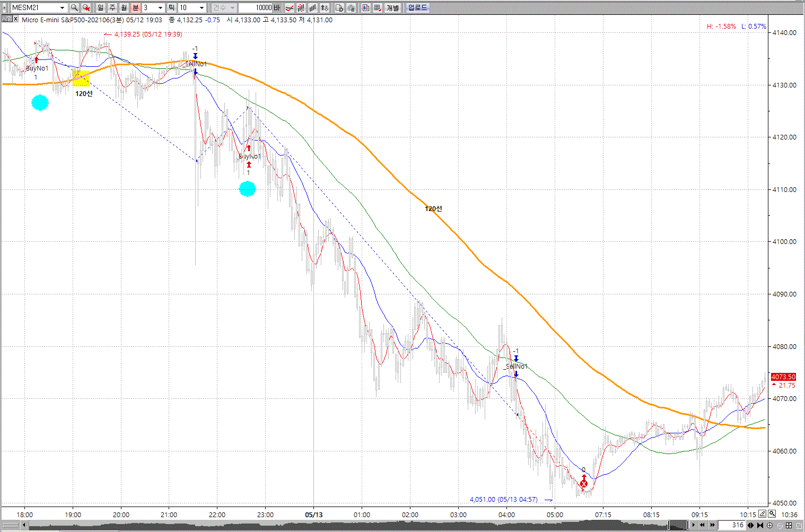Select the 주 (weekly) period tab
This screenshot has width=805, height=532.
pyautogui.click(x=112, y=7)
